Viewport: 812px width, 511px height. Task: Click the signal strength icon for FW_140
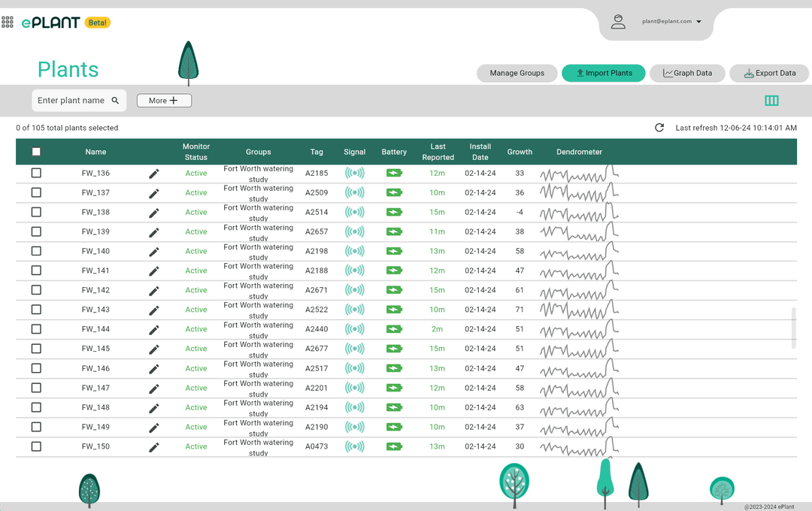coord(354,251)
